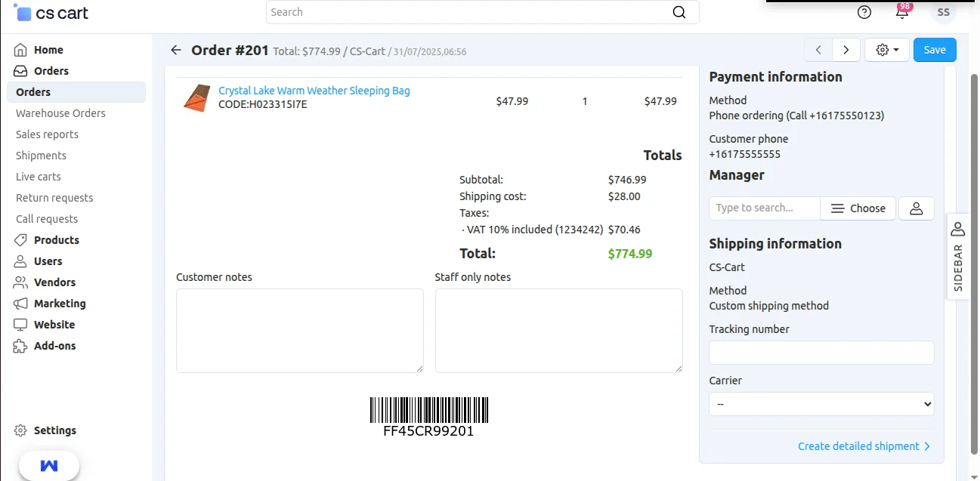
Task: Click the CS-Cart logo
Action: 51,13
